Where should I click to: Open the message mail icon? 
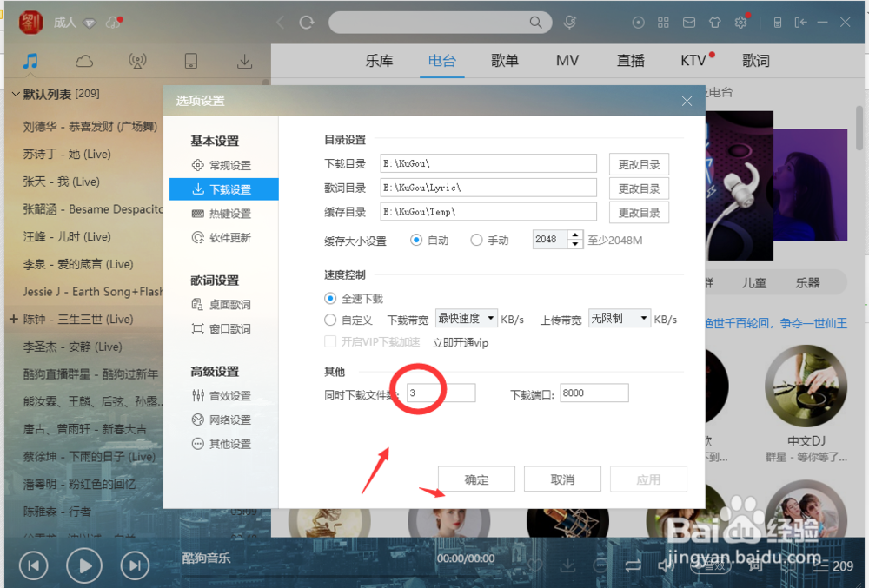689,23
